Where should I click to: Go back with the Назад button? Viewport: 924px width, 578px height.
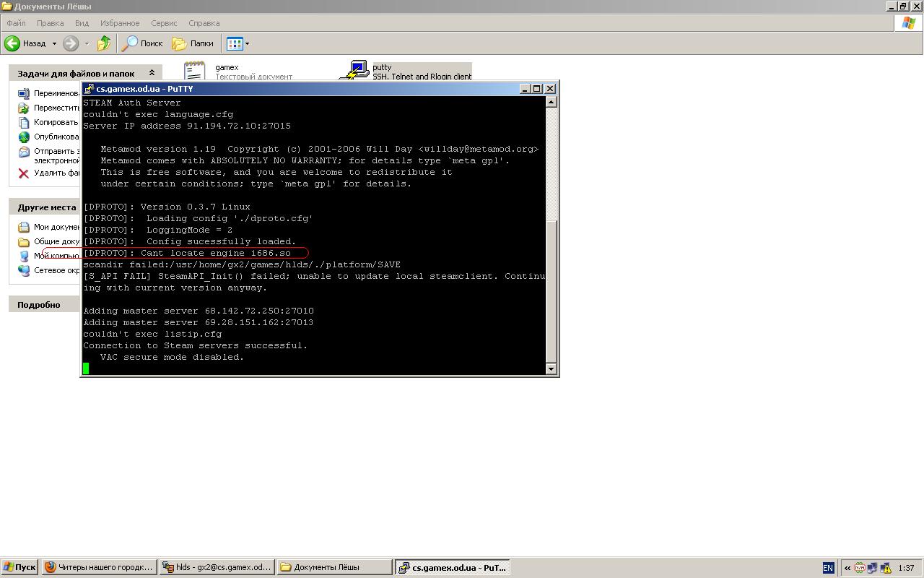click(25, 43)
